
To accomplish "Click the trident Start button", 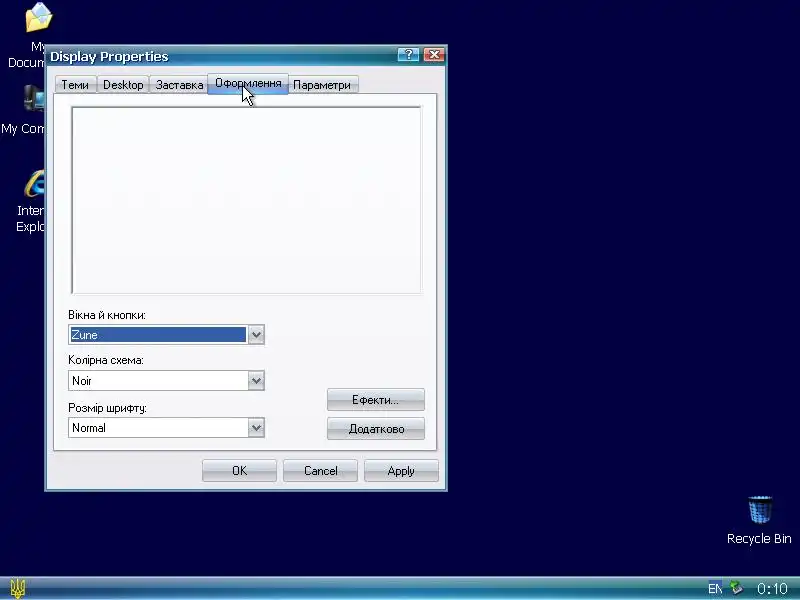I will click(x=18, y=589).
